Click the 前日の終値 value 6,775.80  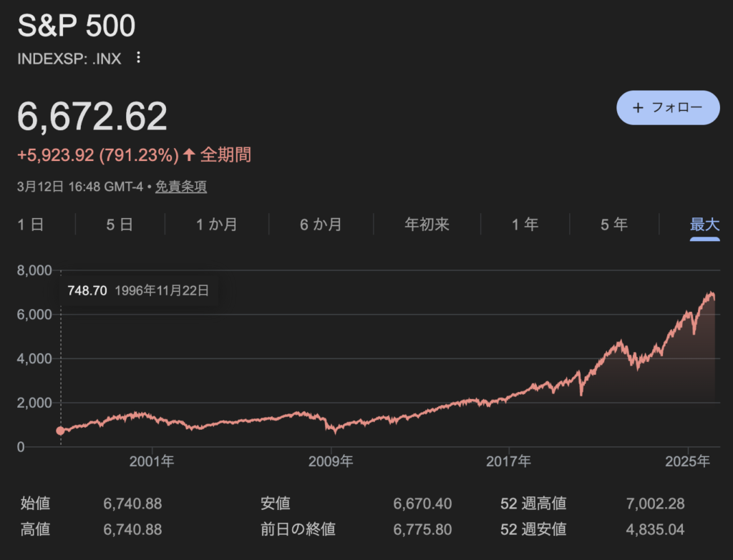point(422,530)
